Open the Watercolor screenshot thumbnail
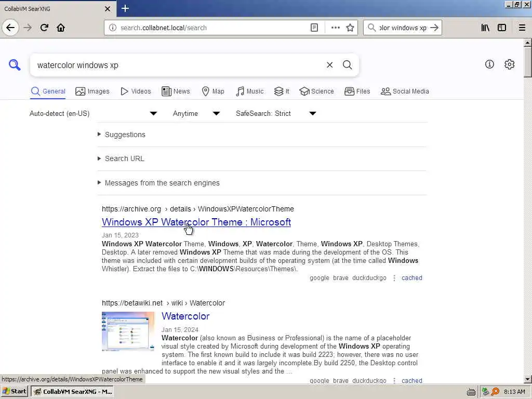 [x=128, y=331]
